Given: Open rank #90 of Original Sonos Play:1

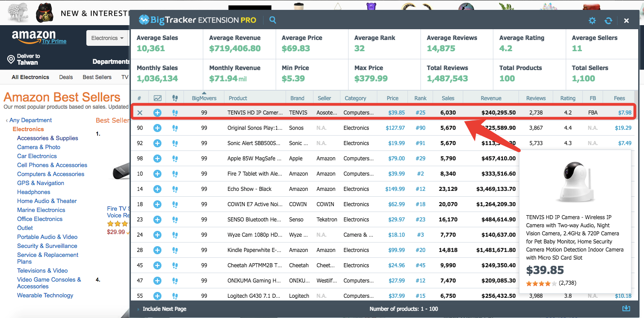Looking at the screenshot, I should point(420,128).
